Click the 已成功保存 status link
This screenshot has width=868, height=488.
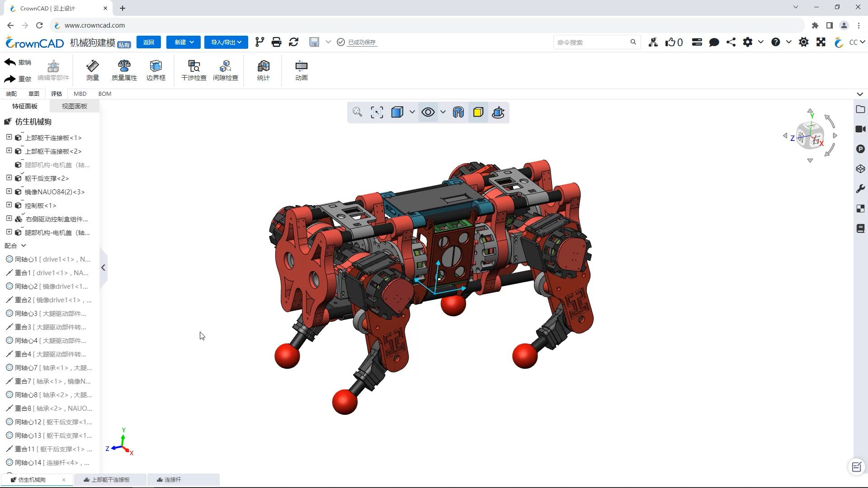point(362,42)
